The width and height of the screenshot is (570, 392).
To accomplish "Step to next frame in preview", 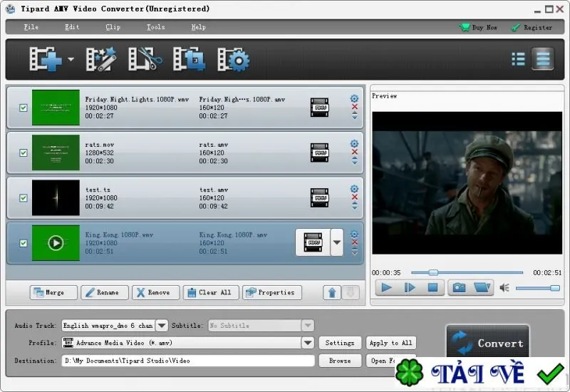I will (410, 288).
